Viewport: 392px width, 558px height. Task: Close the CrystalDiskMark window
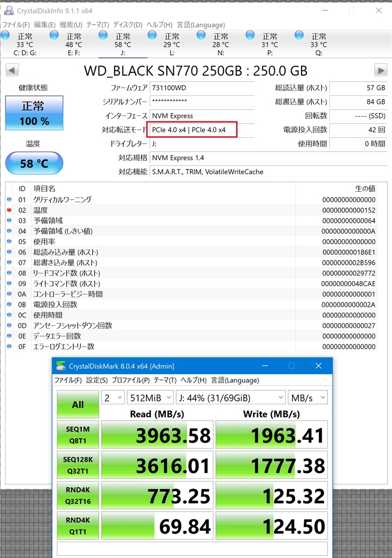pos(318,366)
